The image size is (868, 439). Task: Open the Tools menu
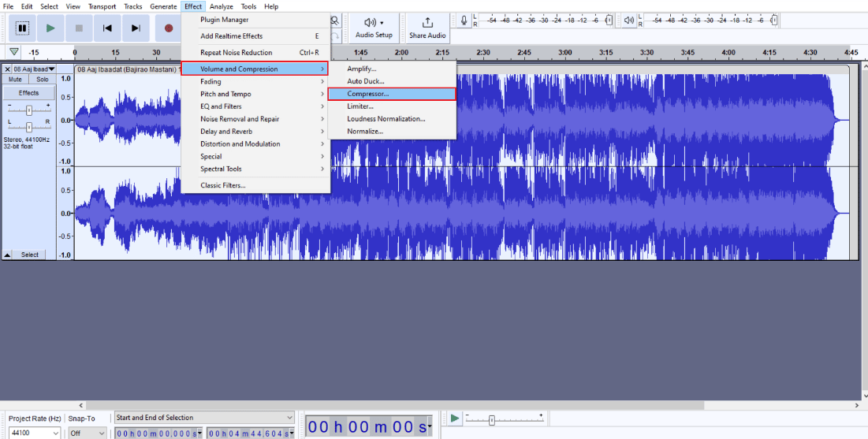(x=248, y=6)
